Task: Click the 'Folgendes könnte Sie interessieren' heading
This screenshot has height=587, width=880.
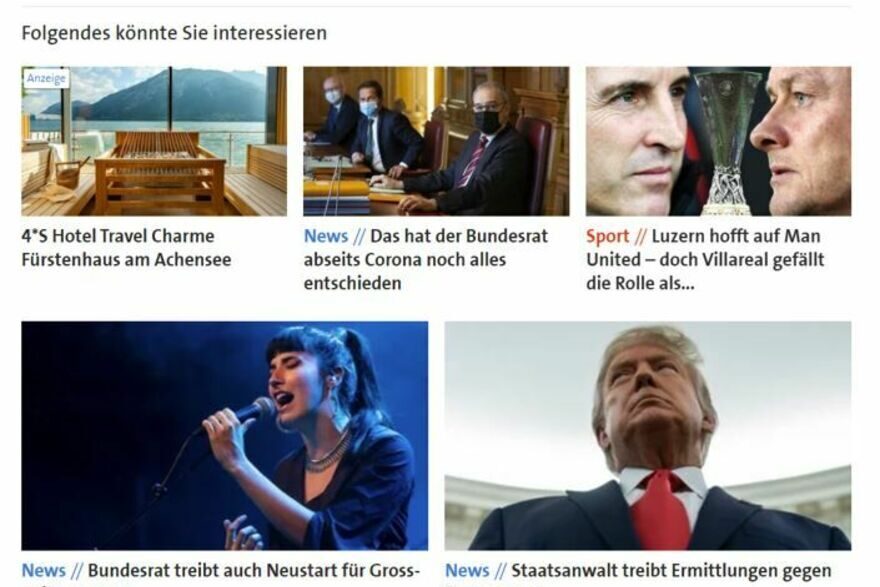Action: coord(174,33)
